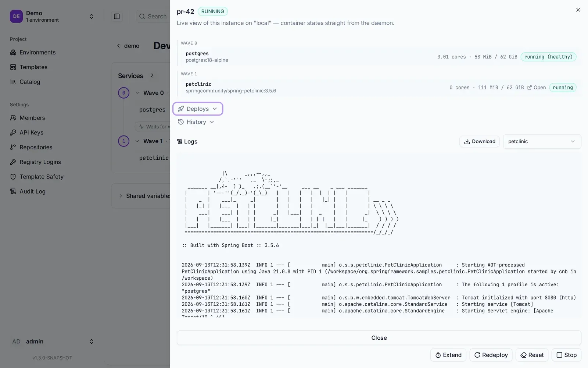588x368 pixels.
Task: Expand the Deploys section
Action: point(198,109)
